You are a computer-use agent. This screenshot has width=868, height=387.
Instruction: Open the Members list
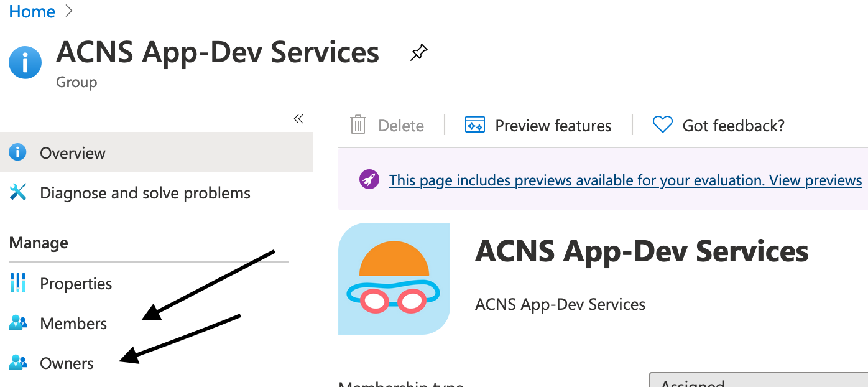click(x=73, y=324)
